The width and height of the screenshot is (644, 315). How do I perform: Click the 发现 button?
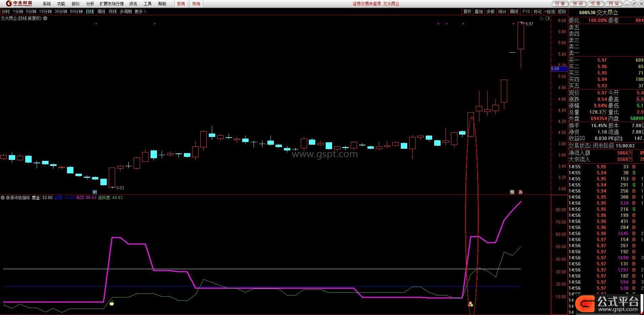(181, 4)
